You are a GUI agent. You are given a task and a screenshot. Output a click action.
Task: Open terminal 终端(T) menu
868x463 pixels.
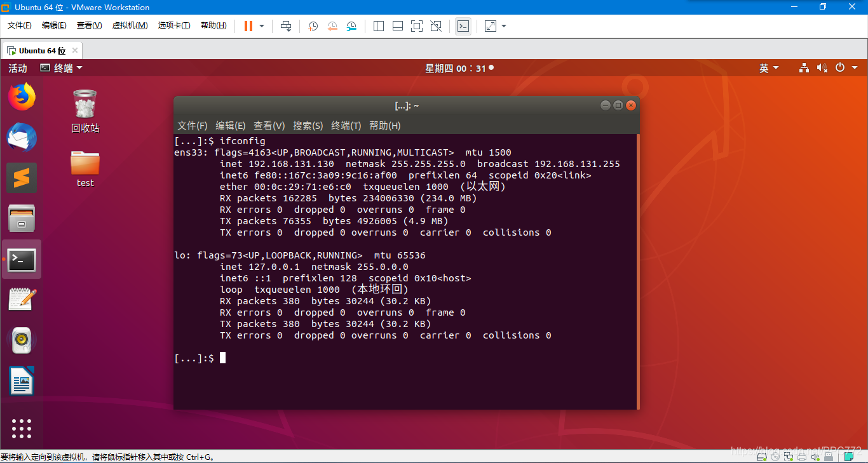[x=346, y=126]
